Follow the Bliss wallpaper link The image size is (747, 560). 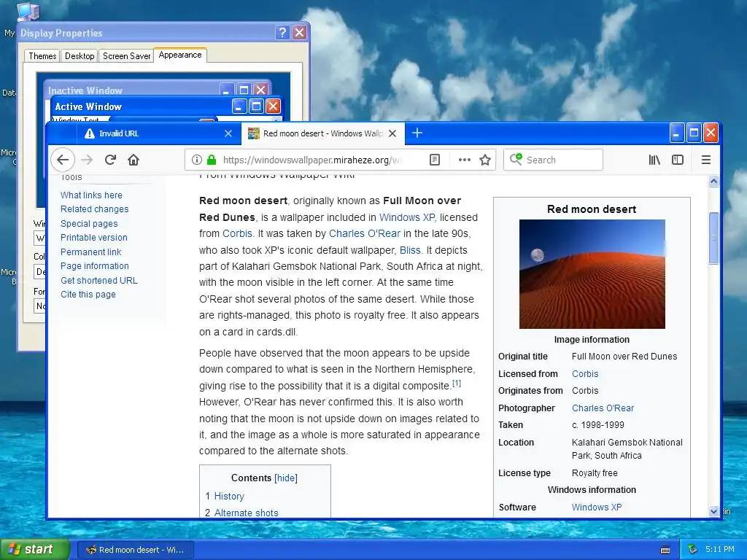pyautogui.click(x=411, y=250)
